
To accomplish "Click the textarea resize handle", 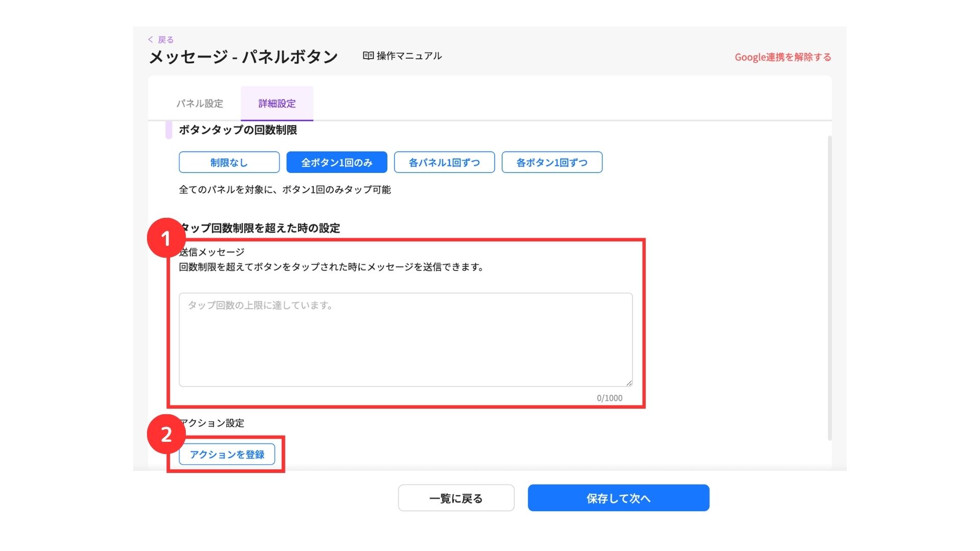I will (x=629, y=383).
